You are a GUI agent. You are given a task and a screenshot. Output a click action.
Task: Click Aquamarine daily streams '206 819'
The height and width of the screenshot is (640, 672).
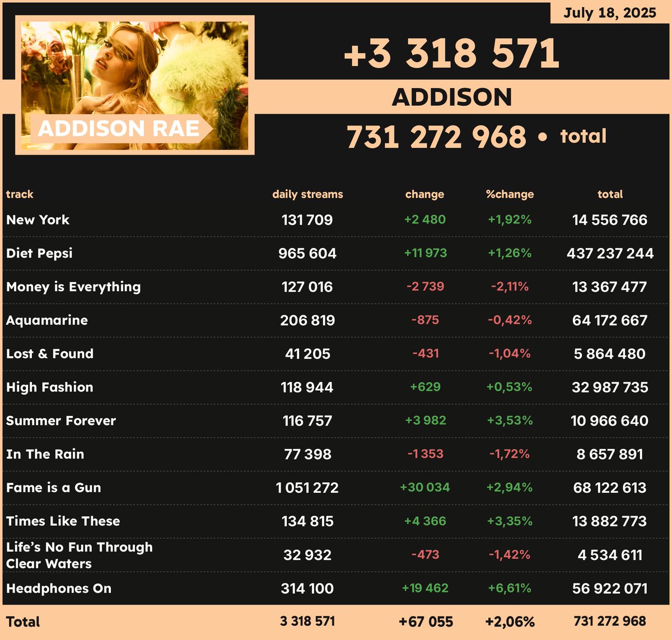pyautogui.click(x=307, y=320)
